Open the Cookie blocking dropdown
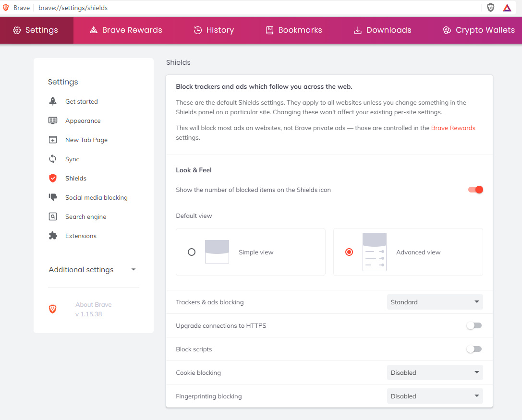The height and width of the screenshot is (420, 522). [x=435, y=372]
